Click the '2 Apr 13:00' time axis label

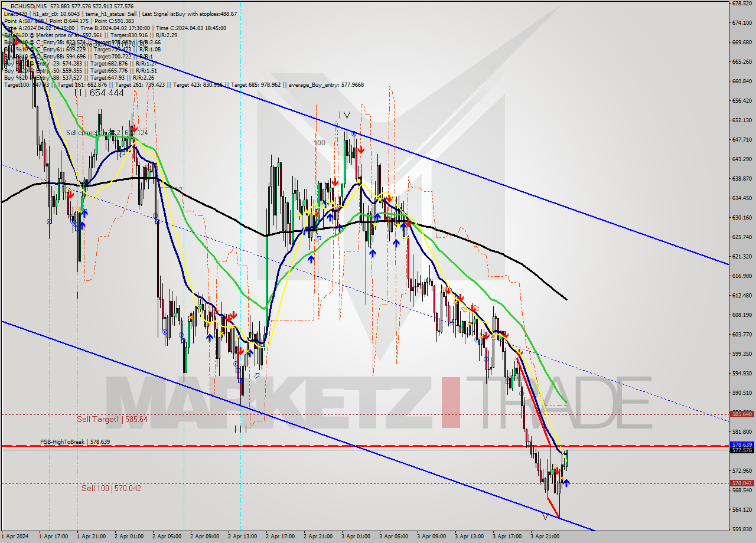tap(243, 537)
